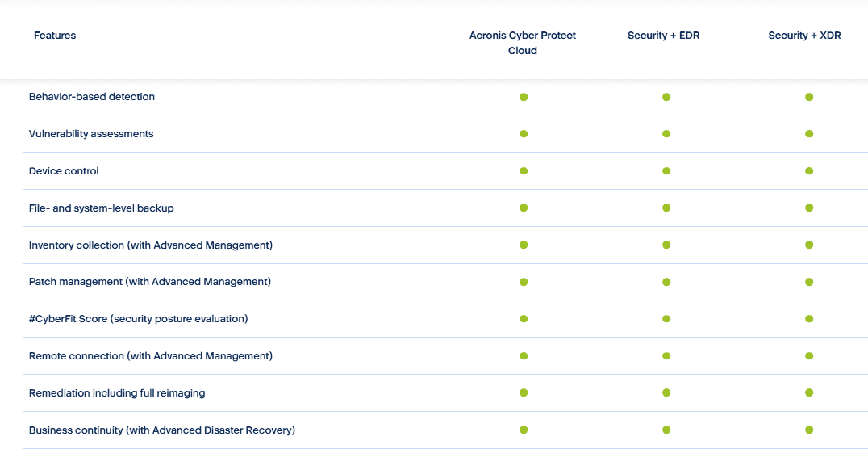Click the Acronis Cyber Protect Cloud column header

[x=523, y=43]
